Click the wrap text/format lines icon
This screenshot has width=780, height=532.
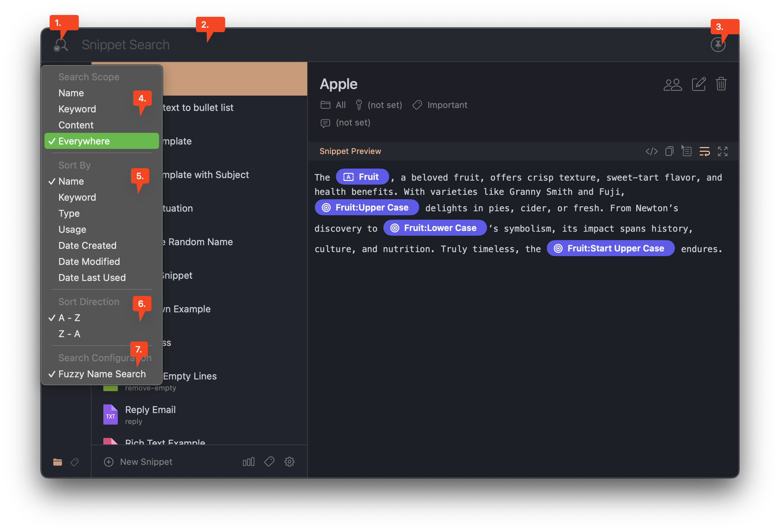[705, 151]
